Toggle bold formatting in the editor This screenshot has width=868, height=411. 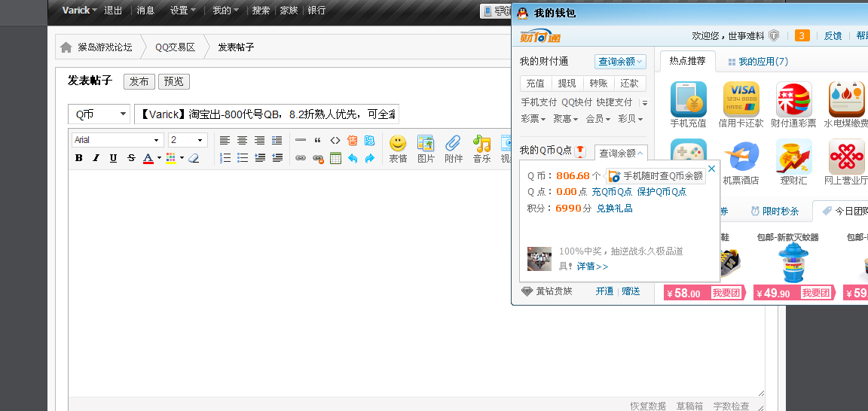pyautogui.click(x=78, y=158)
